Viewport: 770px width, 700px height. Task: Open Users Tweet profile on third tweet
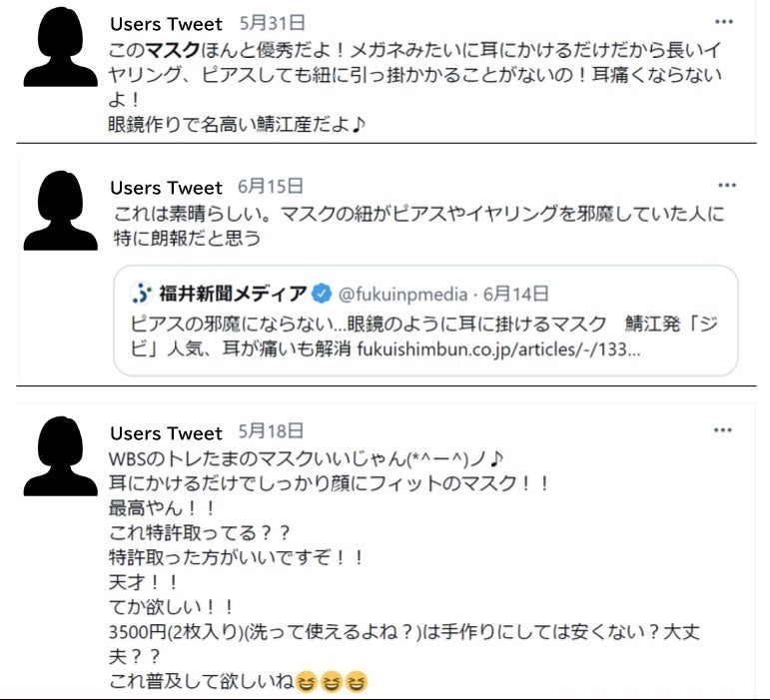[166, 433]
